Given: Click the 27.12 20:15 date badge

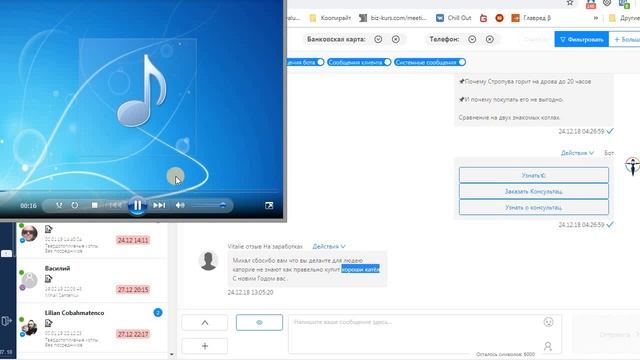Looking at the screenshot, I should point(133,289).
